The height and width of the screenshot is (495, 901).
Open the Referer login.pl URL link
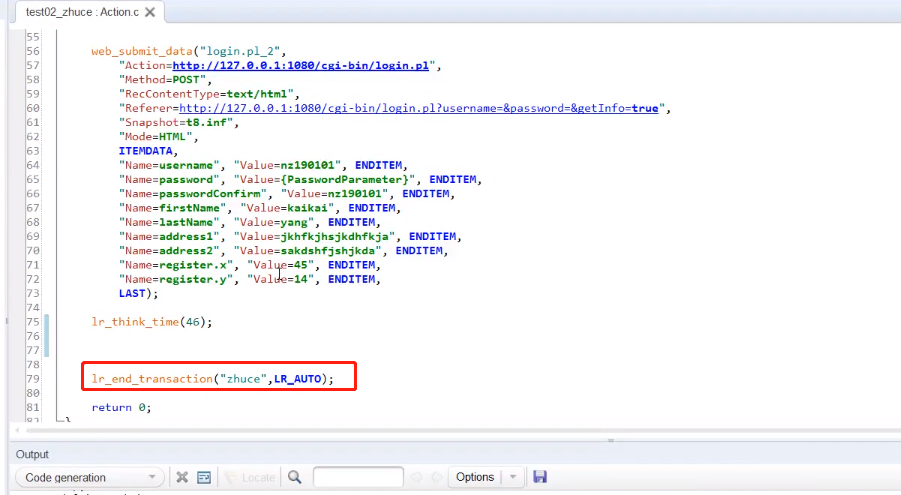(x=418, y=108)
